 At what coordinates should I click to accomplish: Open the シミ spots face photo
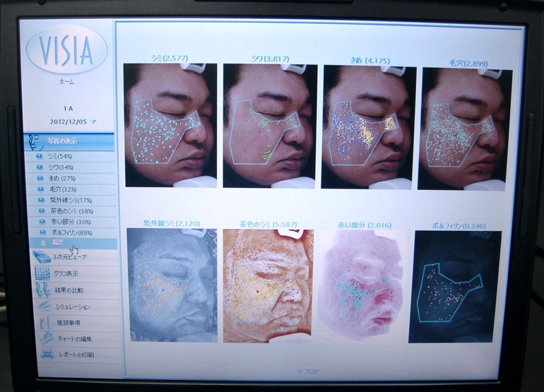tap(170, 125)
